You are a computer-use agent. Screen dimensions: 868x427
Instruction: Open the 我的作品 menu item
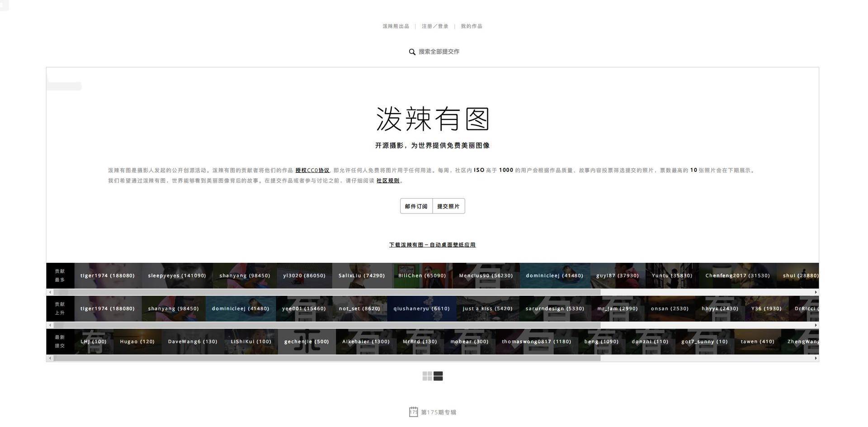pos(471,26)
